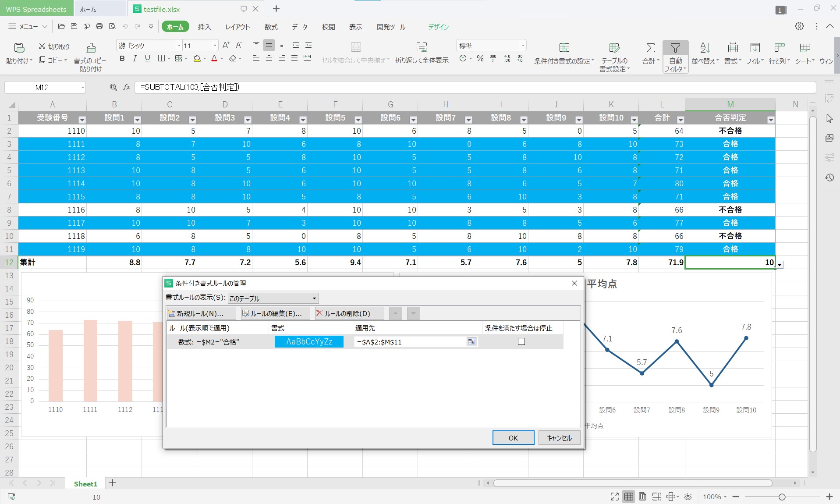Click the percent style icon

click(x=480, y=59)
